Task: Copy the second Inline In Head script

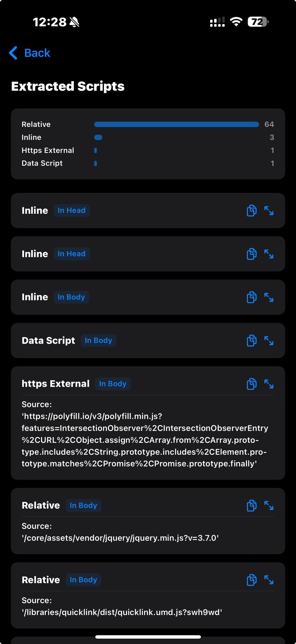Action: (x=252, y=254)
